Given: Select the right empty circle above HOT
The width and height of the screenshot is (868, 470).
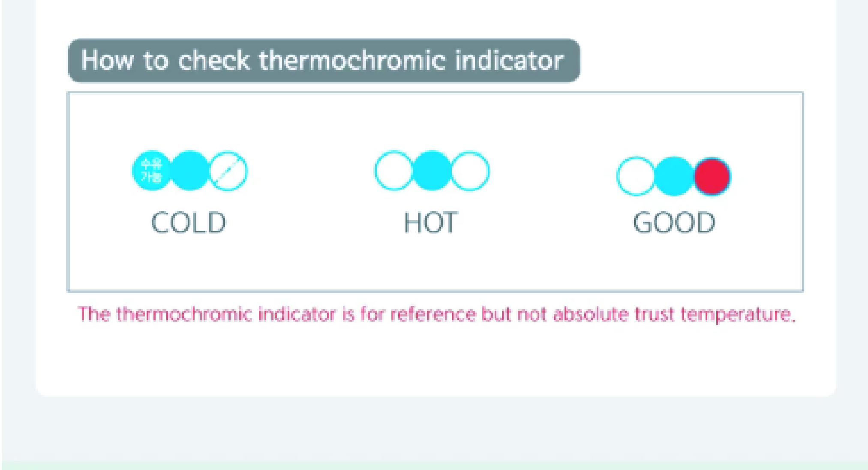Looking at the screenshot, I should [x=470, y=171].
